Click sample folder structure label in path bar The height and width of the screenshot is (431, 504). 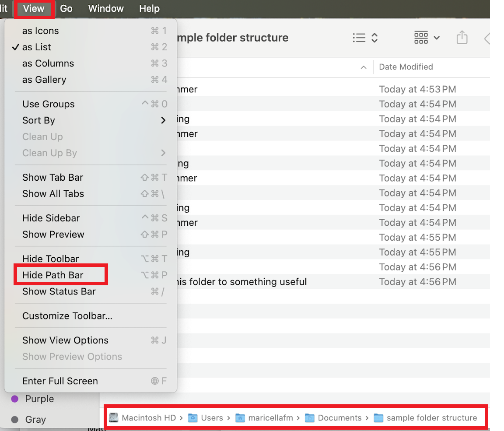click(432, 418)
